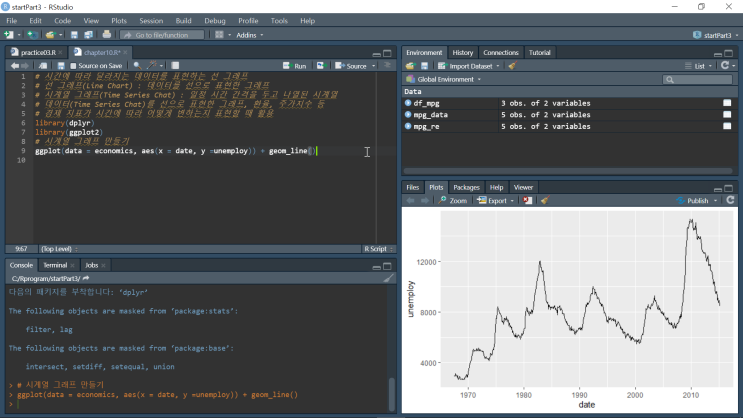Open the File menu
Image resolution: width=743 pixels, height=418 pixels.
pyautogui.click(x=11, y=21)
